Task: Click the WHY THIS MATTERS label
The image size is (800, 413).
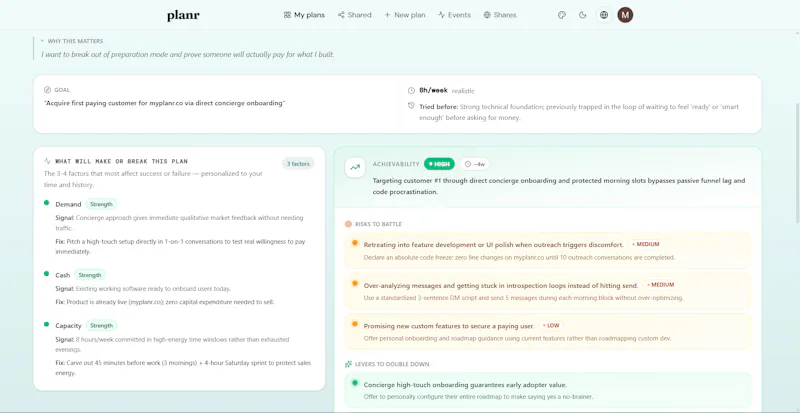Action: [75, 41]
